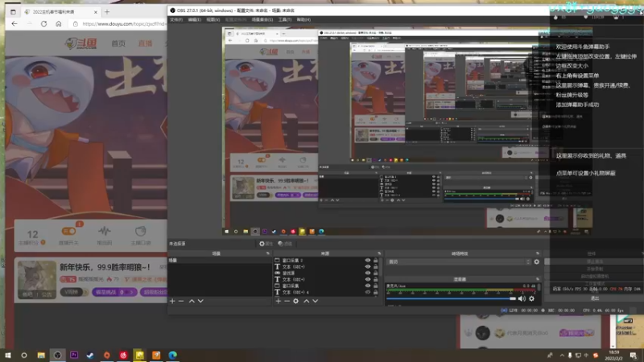Toggle visibility of the first 文本 (GDI+) source
This screenshot has width=644, height=362.
tap(368, 266)
